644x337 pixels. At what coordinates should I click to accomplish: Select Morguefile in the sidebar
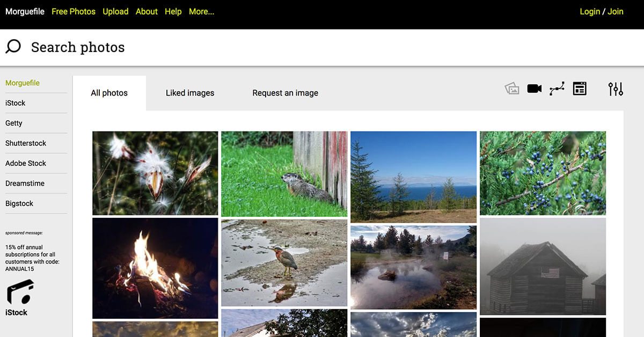[23, 83]
